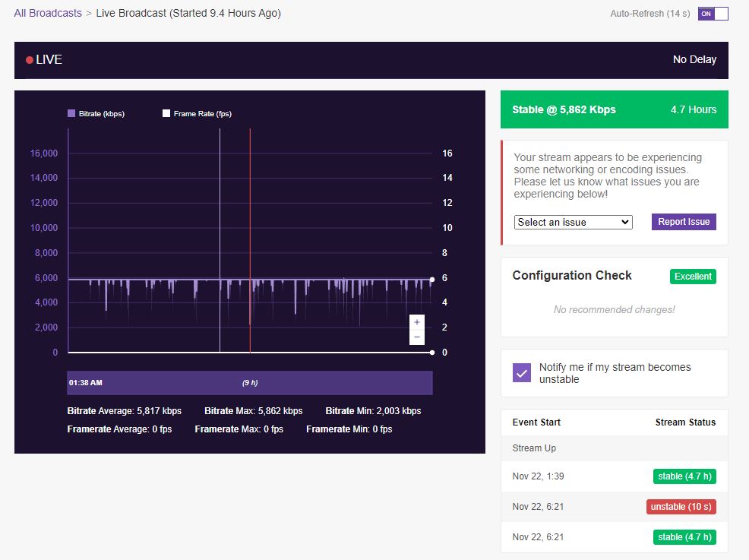This screenshot has width=749, height=560.
Task: Zoom out chart with minus button
Action: tap(417, 337)
